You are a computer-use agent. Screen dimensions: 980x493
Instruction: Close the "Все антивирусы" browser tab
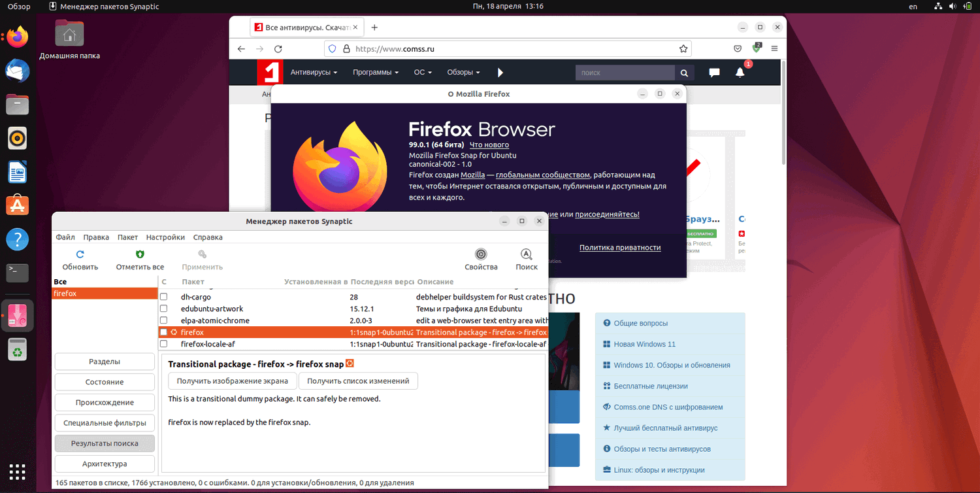[x=356, y=27]
